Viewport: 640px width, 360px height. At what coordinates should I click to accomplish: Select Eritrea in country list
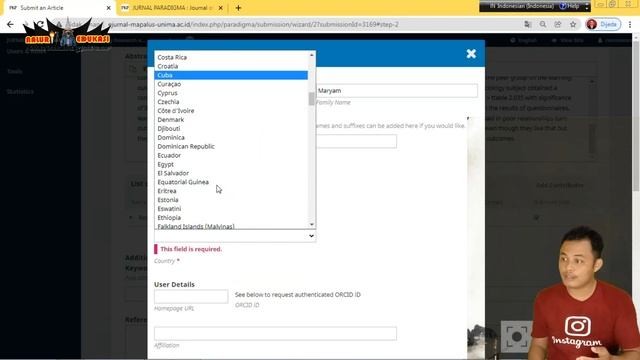coord(231,191)
